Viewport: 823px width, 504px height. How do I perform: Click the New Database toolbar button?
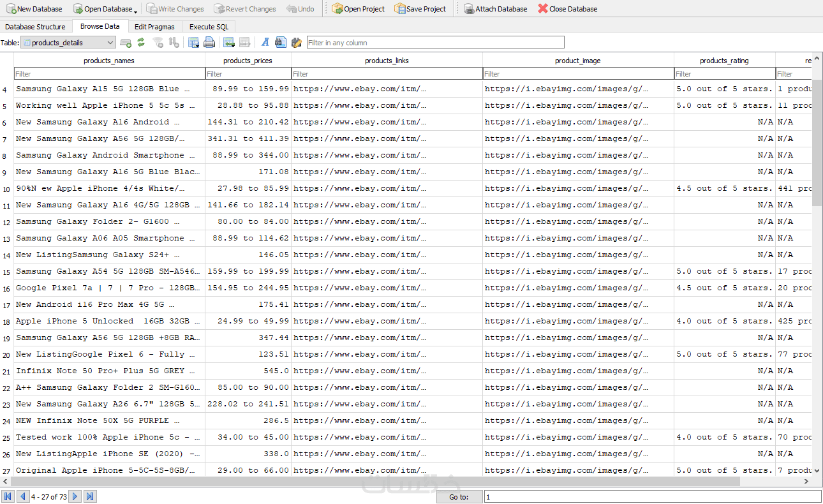tap(34, 9)
